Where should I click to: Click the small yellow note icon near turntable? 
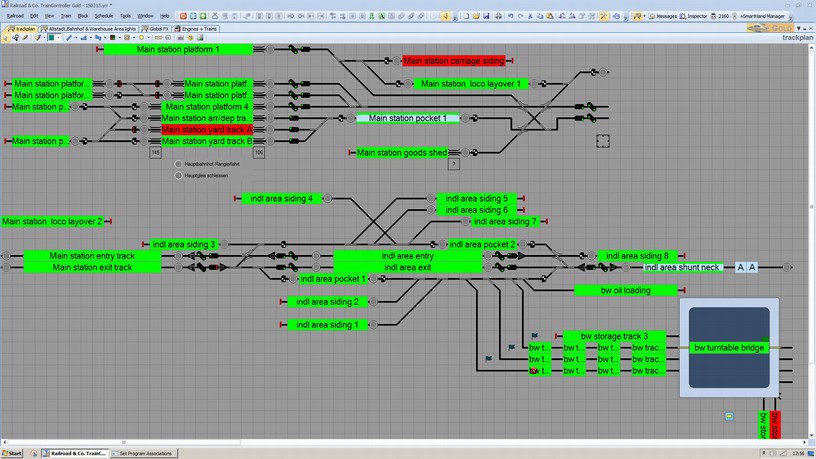point(729,416)
